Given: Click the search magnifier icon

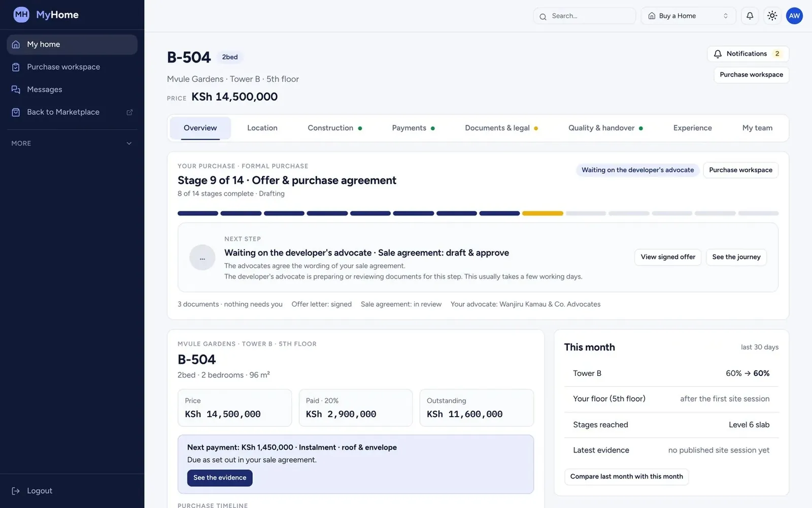Looking at the screenshot, I should coord(543,16).
